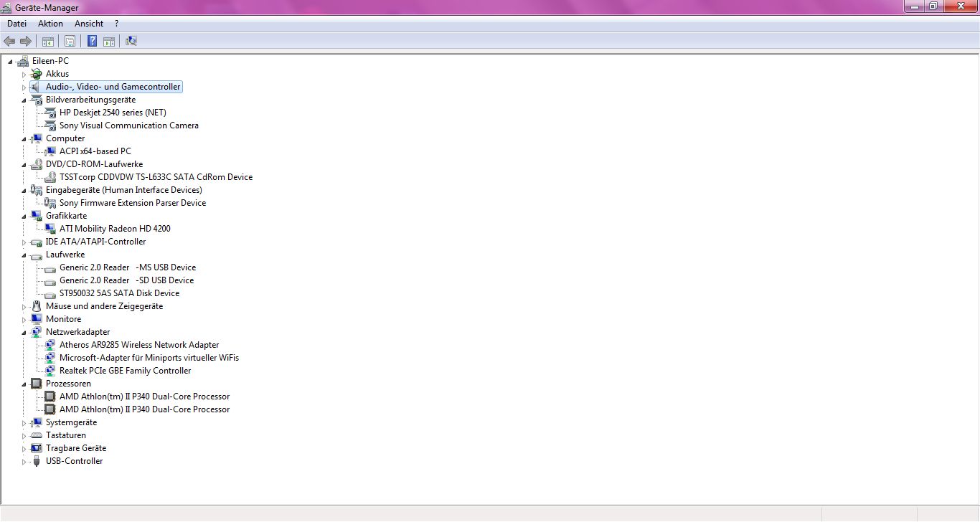Screen dimensions: 980x522
Task: Open the Datei menu
Action: (17, 24)
